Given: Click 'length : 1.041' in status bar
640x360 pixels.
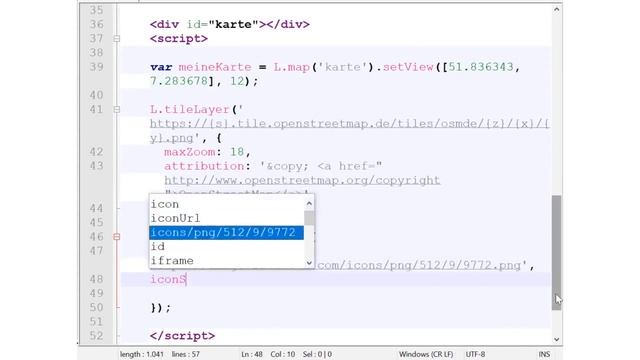Looking at the screenshot, I should 142,354.
